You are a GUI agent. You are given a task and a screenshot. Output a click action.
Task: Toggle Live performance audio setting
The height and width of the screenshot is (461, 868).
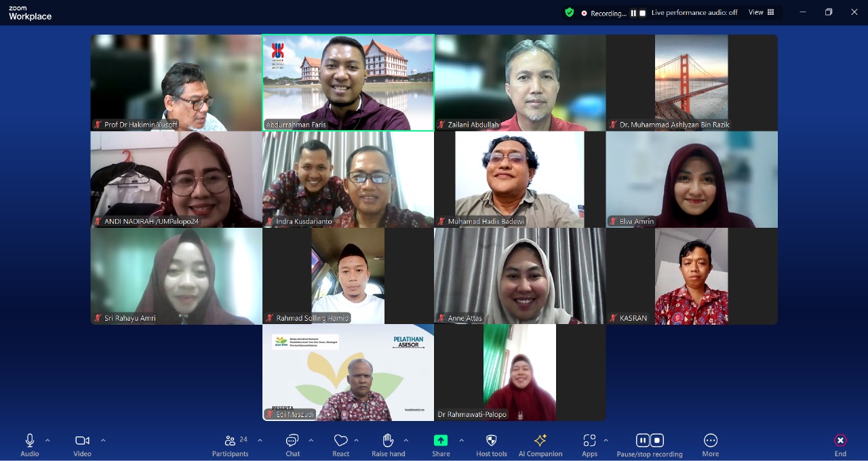(694, 13)
